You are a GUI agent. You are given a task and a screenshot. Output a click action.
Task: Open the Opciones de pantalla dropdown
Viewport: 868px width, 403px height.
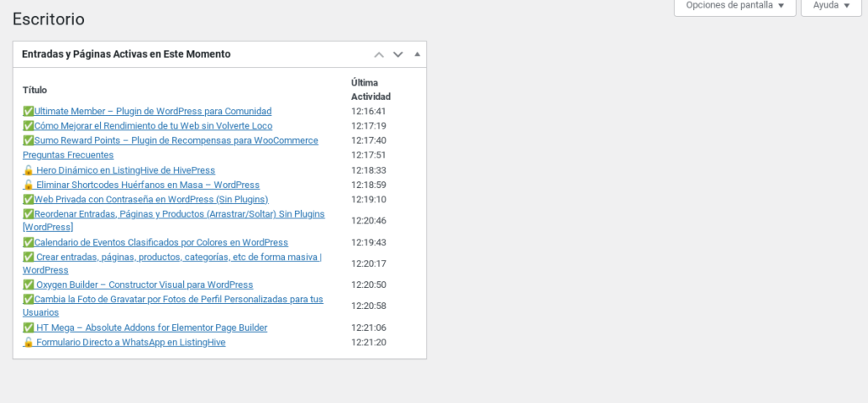pyautogui.click(x=735, y=6)
